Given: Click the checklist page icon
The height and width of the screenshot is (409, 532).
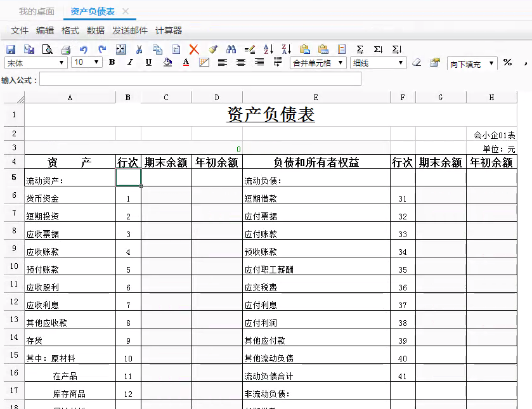Looking at the screenshot, I should 176,49.
